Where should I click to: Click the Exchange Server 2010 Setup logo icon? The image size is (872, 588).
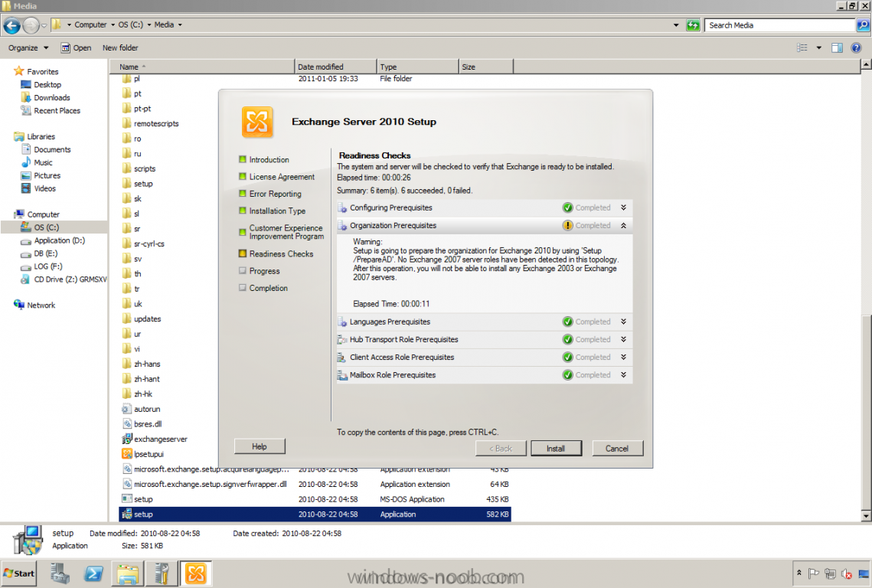[257, 122]
